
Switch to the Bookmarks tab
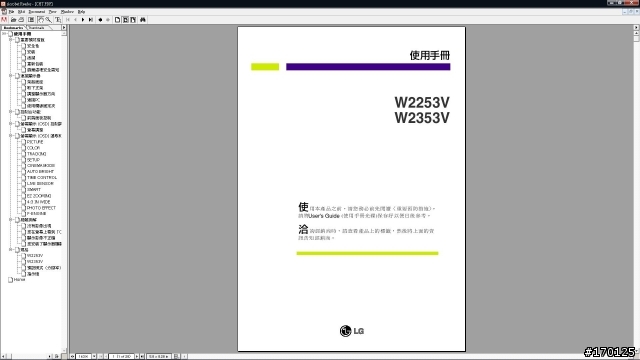tap(13, 28)
